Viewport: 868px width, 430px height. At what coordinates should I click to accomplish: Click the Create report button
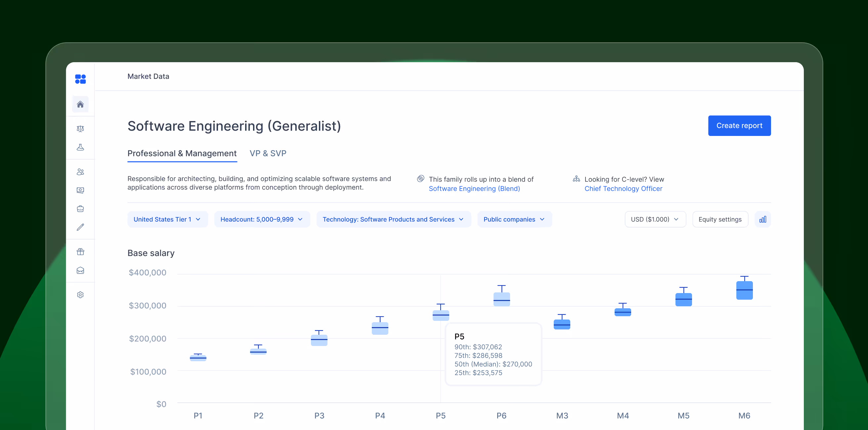pos(739,126)
